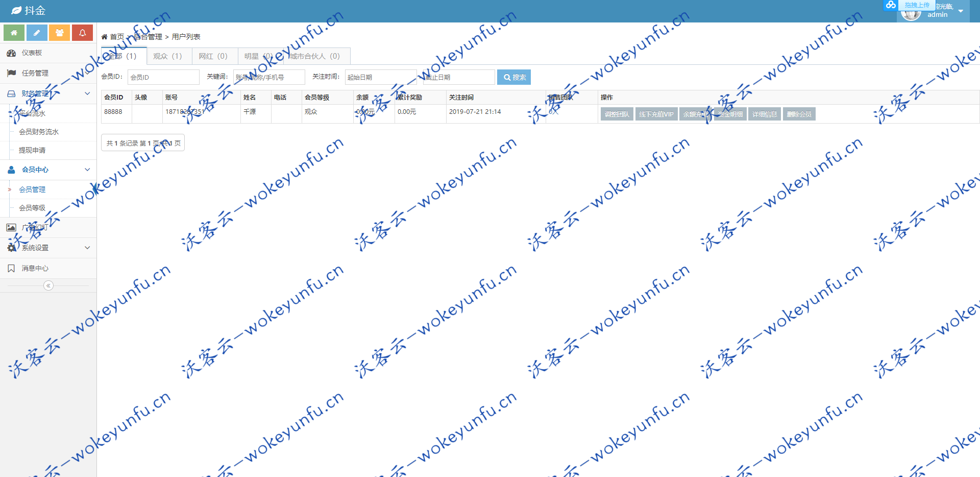Open 会员等级 submenu item
The height and width of the screenshot is (477, 980).
[32, 208]
